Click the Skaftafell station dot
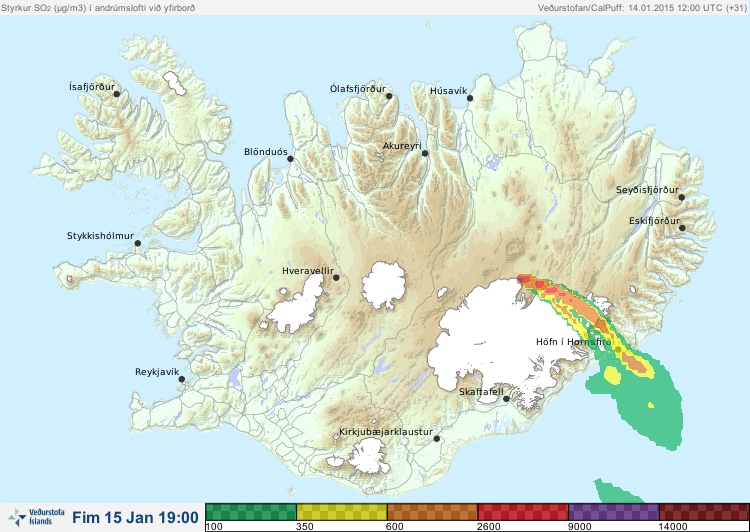Viewport: 750px width, 532px height. tap(506, 399)
